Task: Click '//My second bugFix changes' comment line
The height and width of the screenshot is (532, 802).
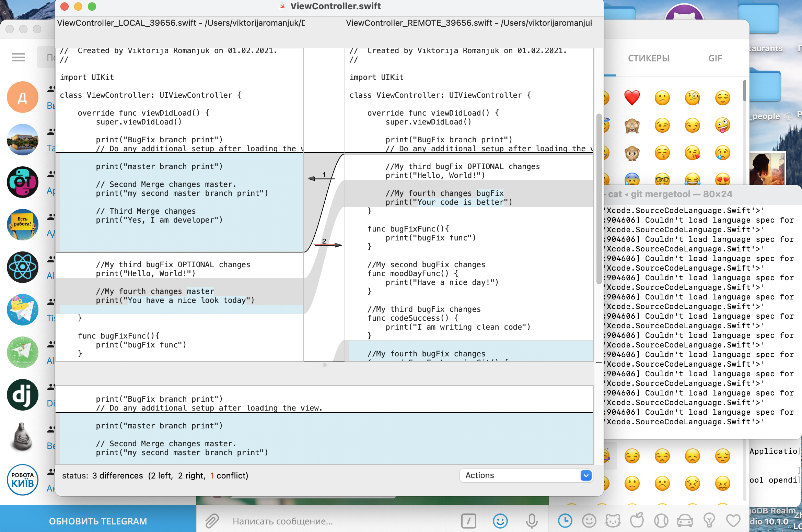Action: [x=426, y=264]
